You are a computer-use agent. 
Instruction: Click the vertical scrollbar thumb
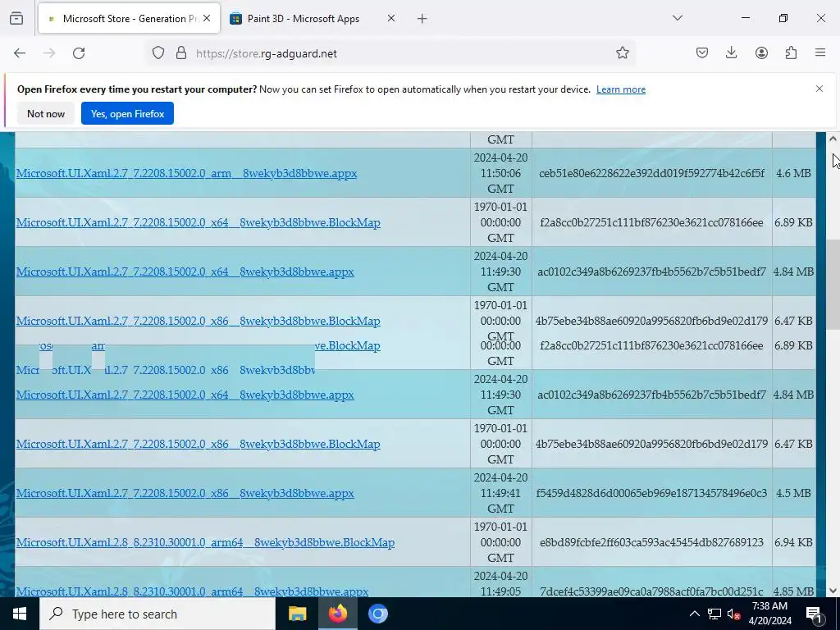pos(833,285)
